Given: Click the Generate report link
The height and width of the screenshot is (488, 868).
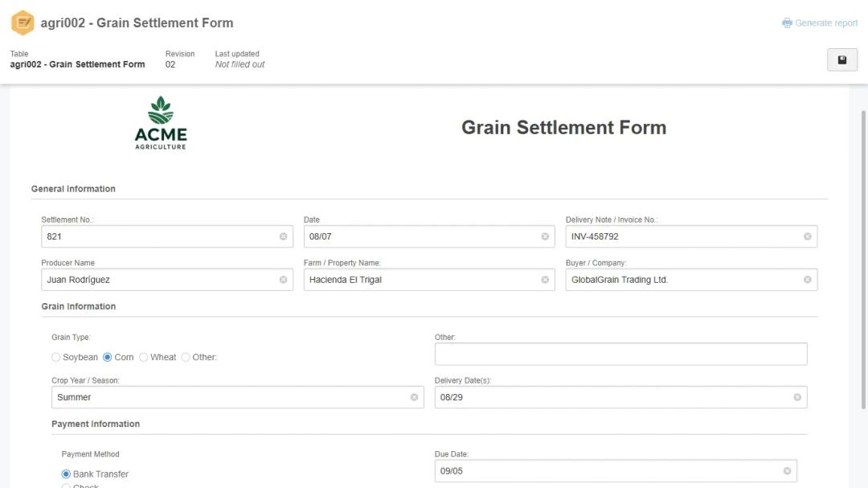Looking at the screenshot, I should coord(820,23).
